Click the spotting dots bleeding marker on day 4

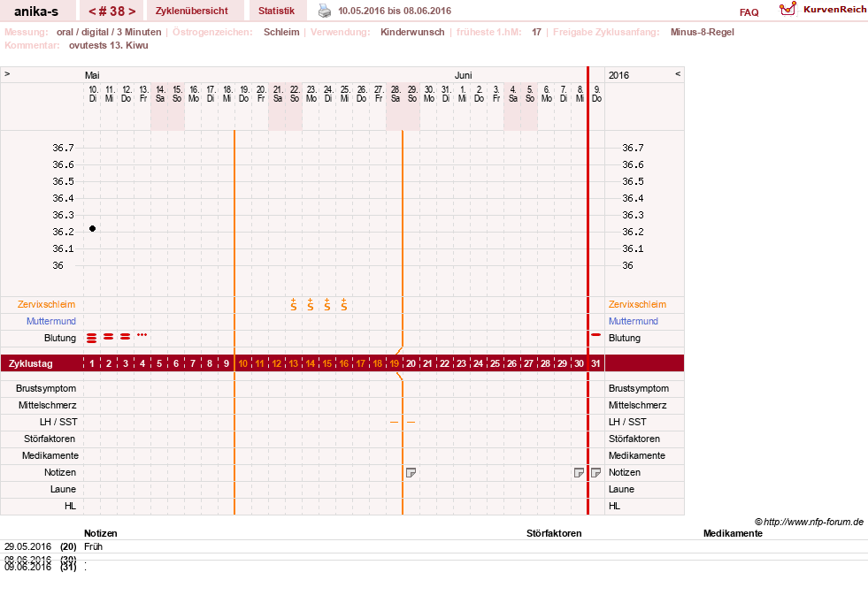click(x=142, y=335)
